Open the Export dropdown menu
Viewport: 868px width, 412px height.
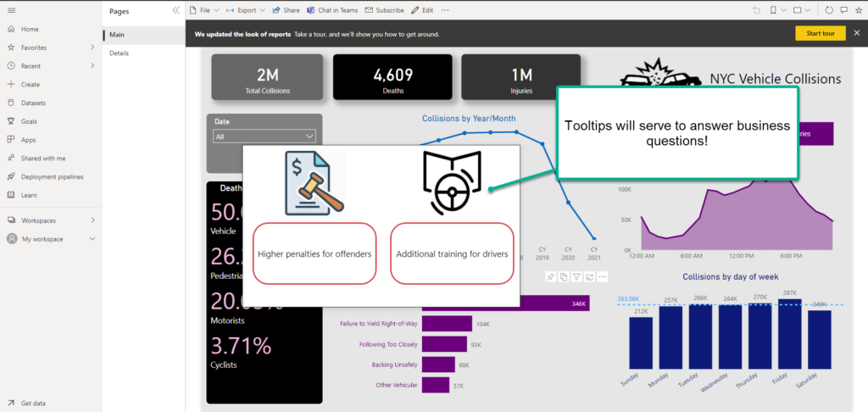pos(245,10)
